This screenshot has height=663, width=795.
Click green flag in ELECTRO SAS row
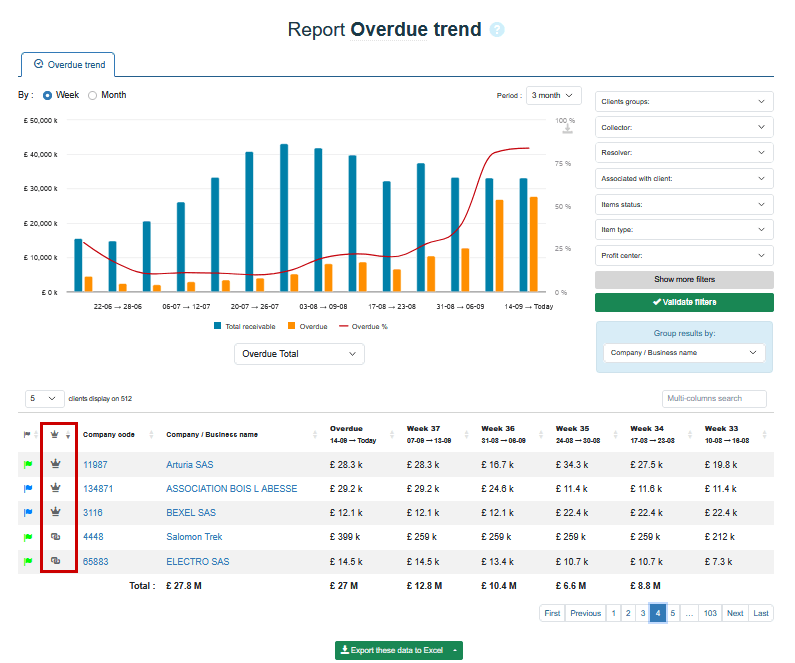click(28, 561)
